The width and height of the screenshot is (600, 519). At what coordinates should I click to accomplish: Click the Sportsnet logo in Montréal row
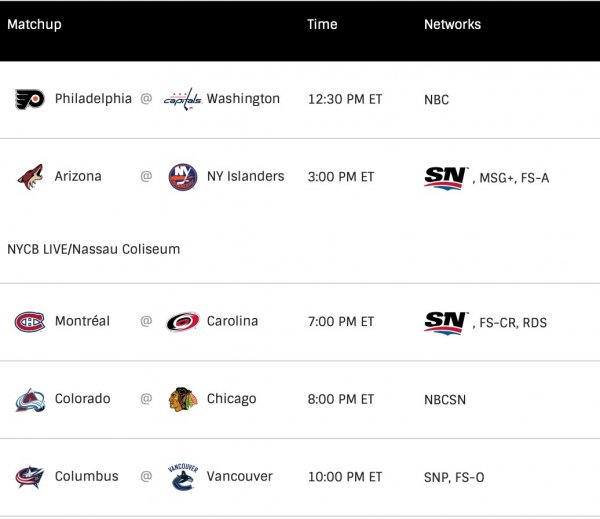445,322
